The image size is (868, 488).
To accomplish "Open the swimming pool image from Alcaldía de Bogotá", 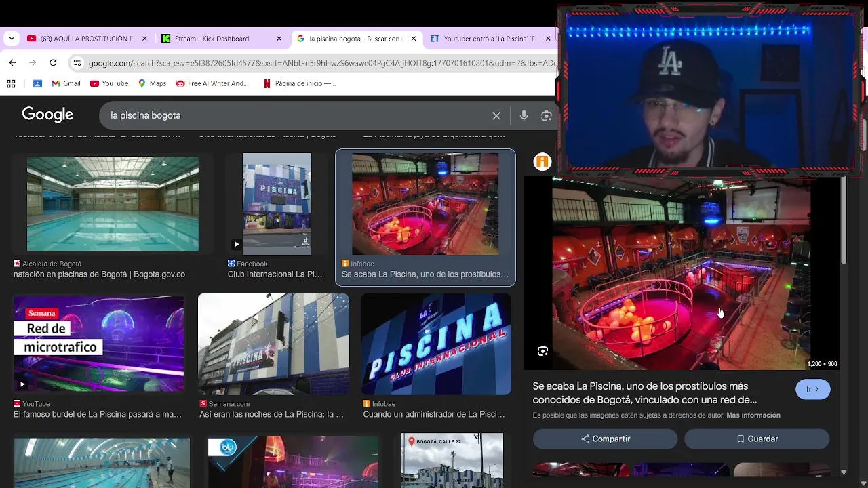I will tap(113, 203).
